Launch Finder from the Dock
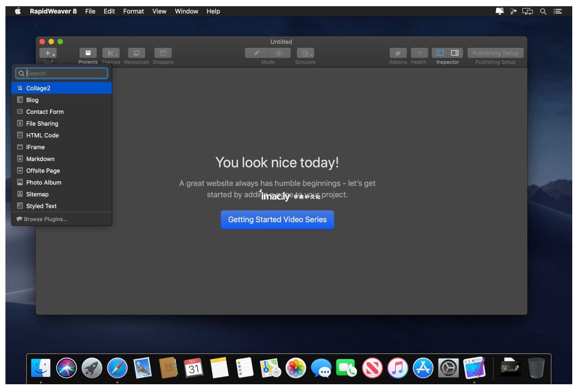580x392 pixels. tap(41, 368)
